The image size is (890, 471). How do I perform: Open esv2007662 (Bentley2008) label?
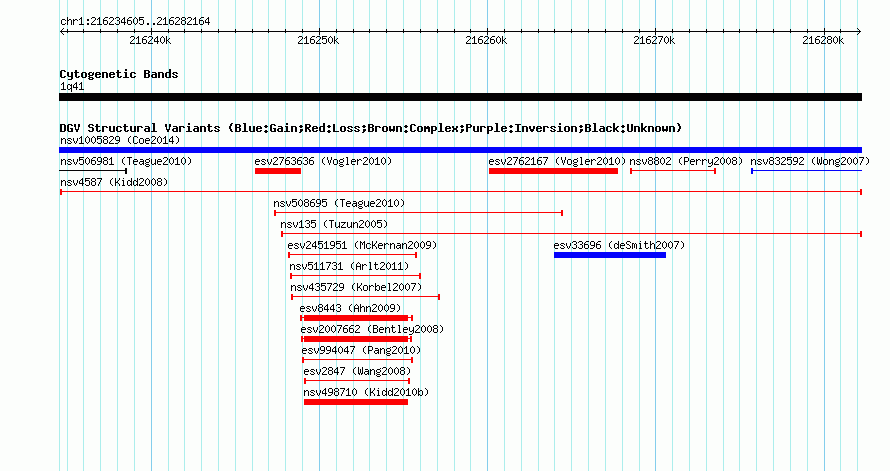(x=372, y=329)
